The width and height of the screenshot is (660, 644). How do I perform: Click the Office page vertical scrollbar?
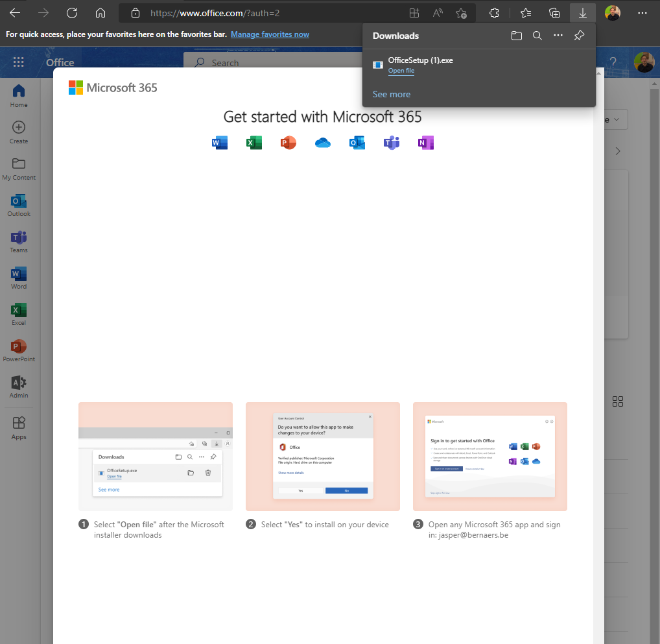[x=654, y=363]
